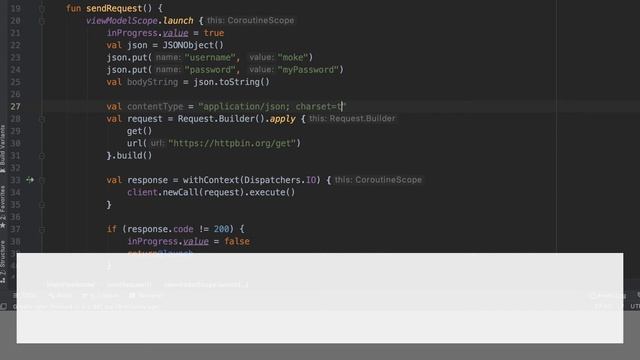The width and height of the screenshot is (640, 360).
Task: Collapse the if response.code block on line 37
Action: tap(42, 229)
